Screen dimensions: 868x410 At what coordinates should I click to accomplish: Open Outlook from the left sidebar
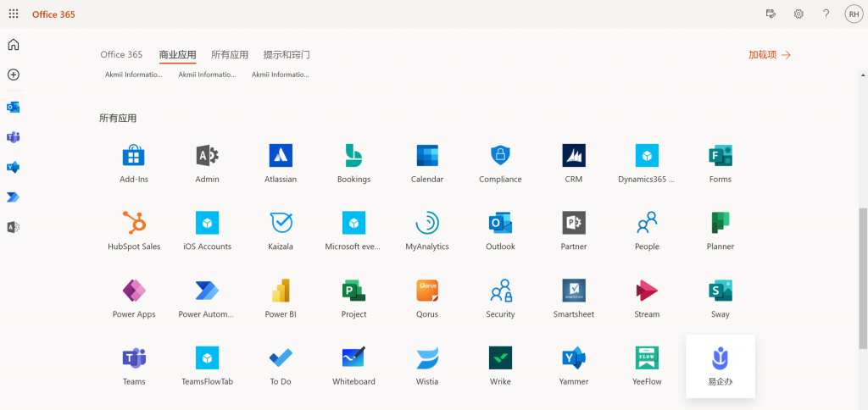click(14, 108)
